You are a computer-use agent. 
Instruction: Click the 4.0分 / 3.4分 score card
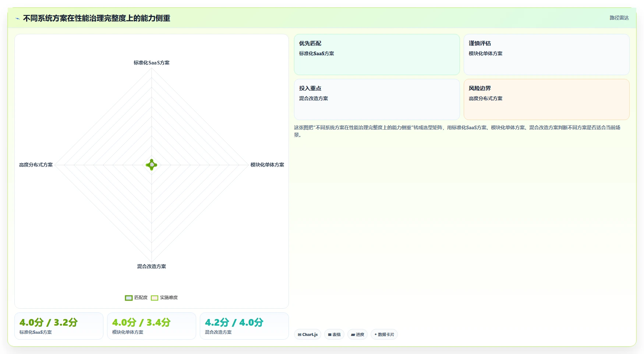(x=152, y=326)
